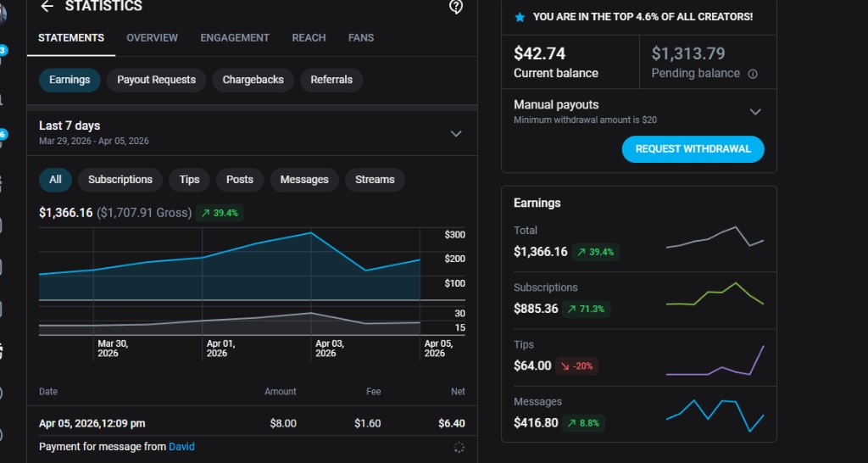The height and width of the screenshot is (463, 868).
Task: Click the Apr 03 peak on earnings chart
Action: click(311, 232)
